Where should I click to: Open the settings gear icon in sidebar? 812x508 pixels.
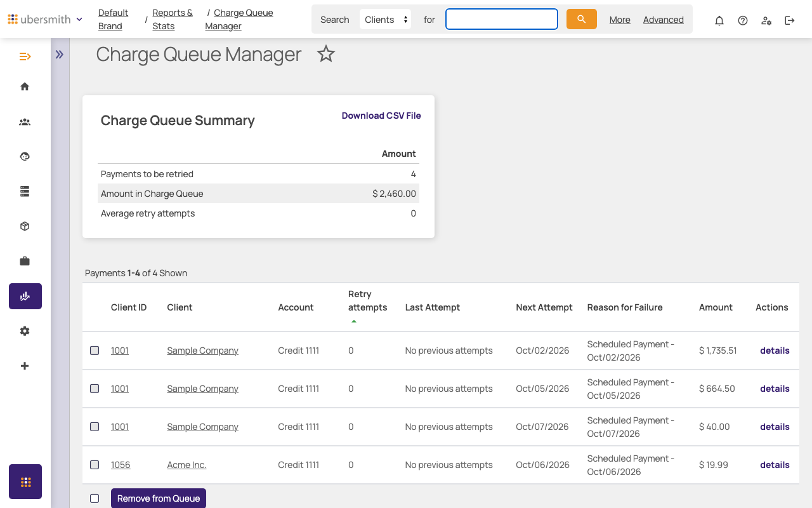(25, 331)
